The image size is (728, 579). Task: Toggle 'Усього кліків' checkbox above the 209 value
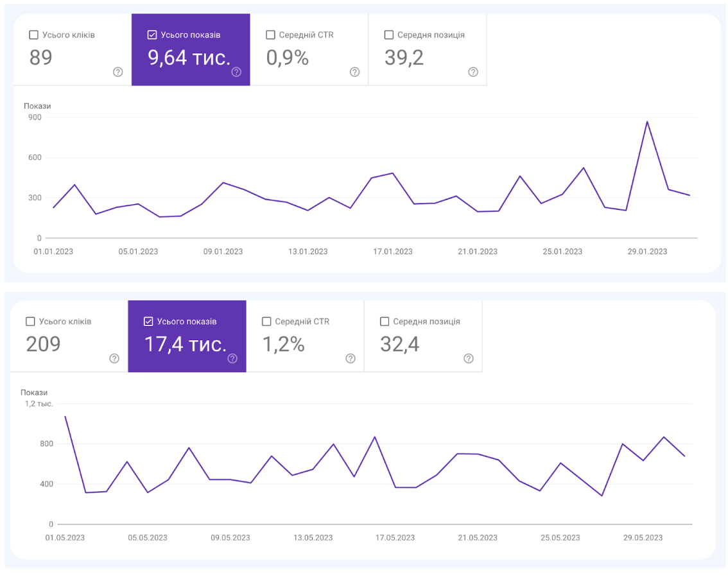point(30,321)
